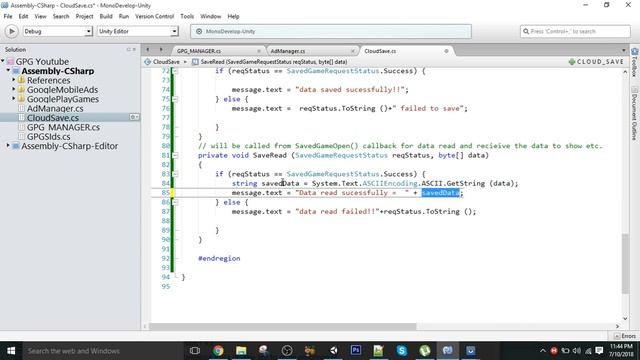Collapse the code fold at line 72
Image resolution: width=640 pixels, height=360 pixels.
click(x=175, y=71)
